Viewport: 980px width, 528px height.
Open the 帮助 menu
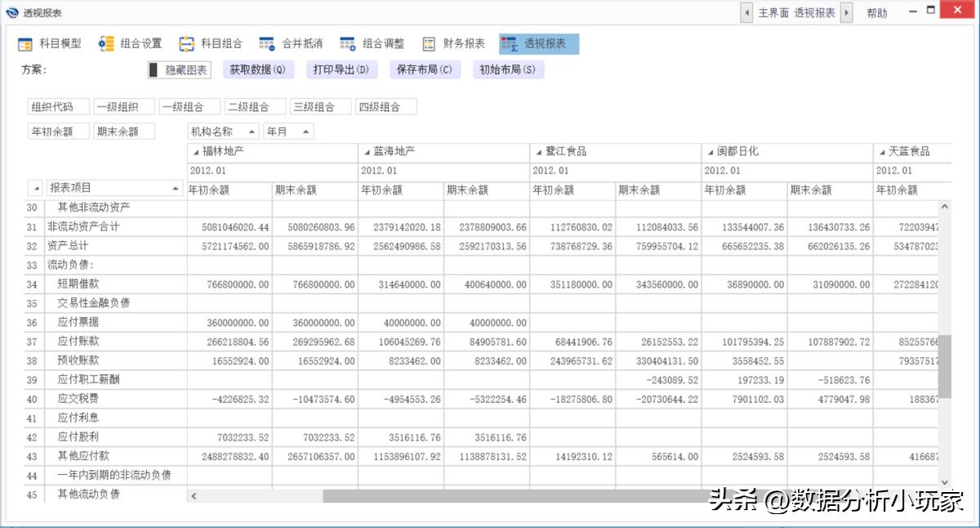click(x=877, y=12)
